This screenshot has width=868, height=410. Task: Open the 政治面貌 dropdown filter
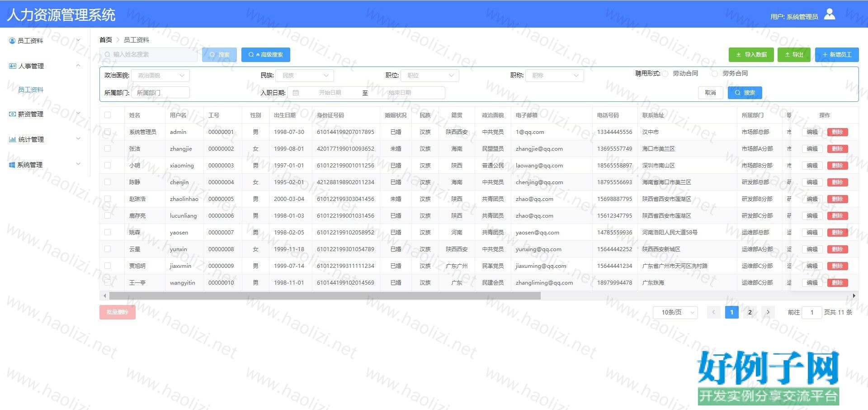point(160,76)
